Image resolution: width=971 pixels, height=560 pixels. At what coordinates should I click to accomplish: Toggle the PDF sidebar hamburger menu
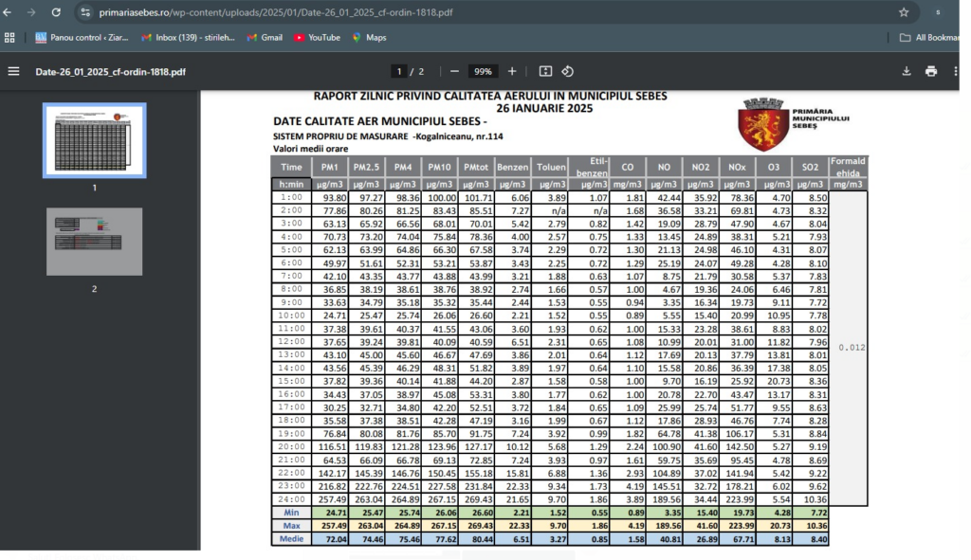13,71
